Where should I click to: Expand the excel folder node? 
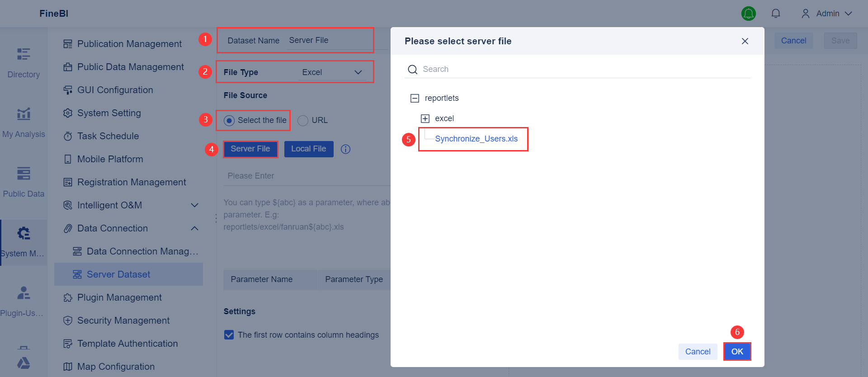click(x=425, y=118)
